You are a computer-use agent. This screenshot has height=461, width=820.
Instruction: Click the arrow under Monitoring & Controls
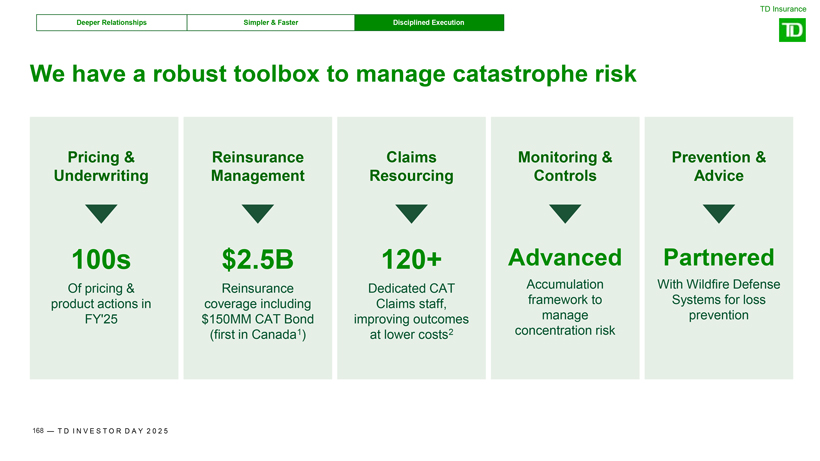coord(565,213)
